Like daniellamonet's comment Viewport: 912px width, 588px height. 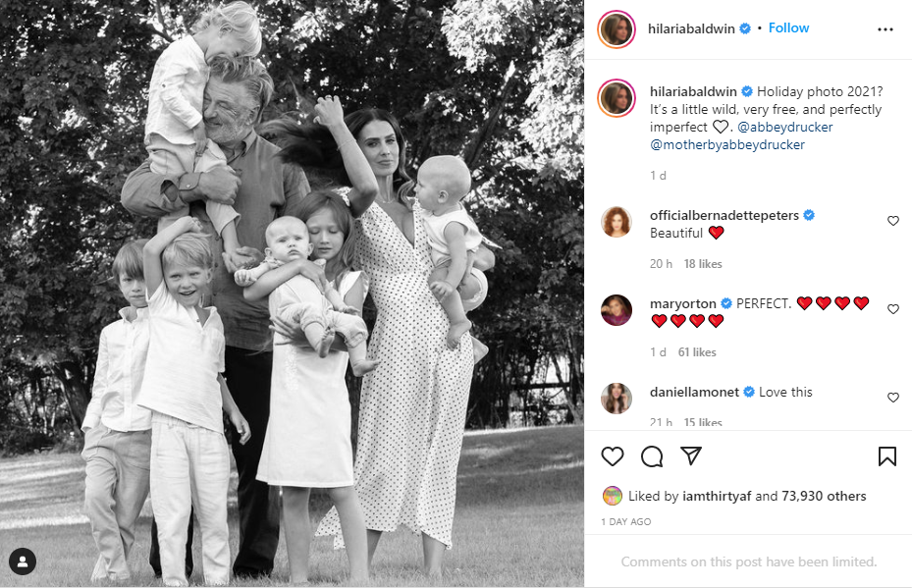892,398
